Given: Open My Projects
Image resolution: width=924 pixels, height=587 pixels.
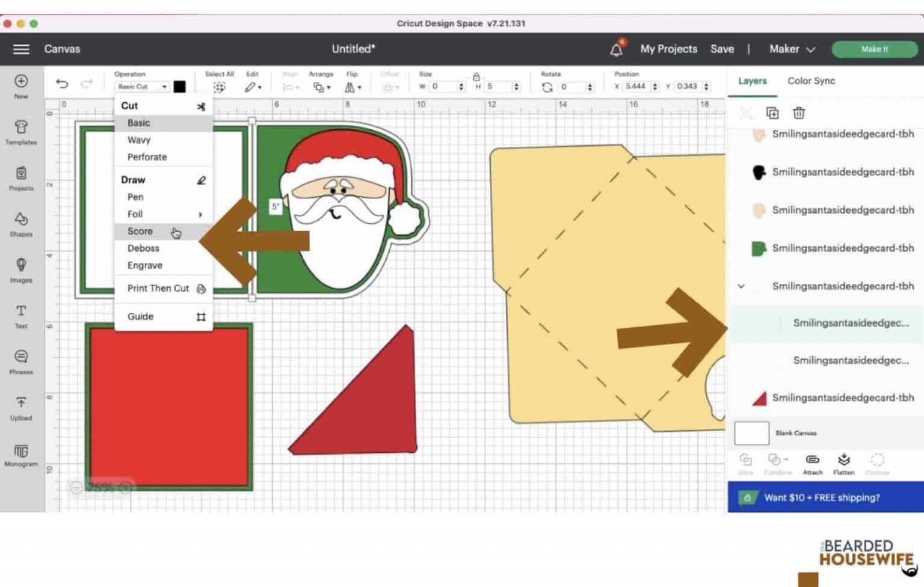Looking at the screenshot, I should pyautogui.click(x=668, y=49).
